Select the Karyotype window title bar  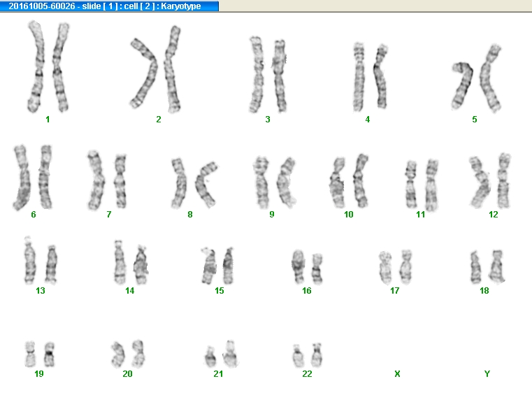[109, 6]
